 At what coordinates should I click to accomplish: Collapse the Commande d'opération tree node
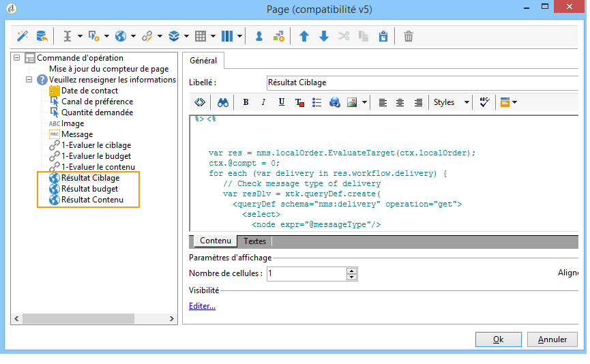point(17,58)
